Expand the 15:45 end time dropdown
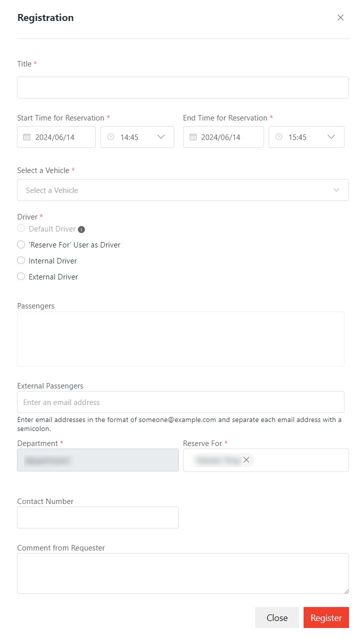364x638 pixels. point(331,137)
